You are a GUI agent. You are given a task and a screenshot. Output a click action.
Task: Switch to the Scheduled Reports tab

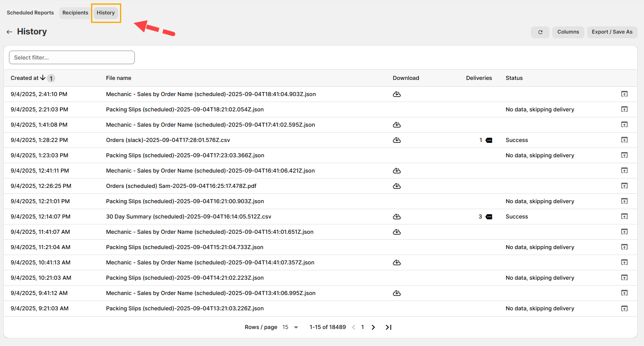pos(30,13)
